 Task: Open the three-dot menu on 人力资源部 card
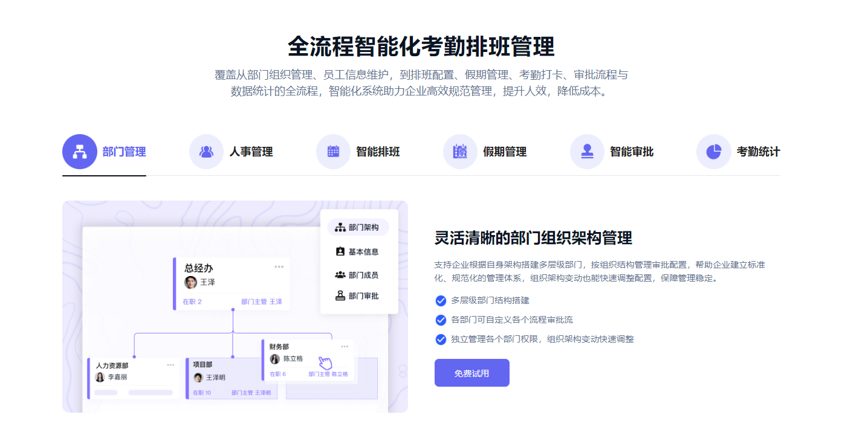pos(170,365)
